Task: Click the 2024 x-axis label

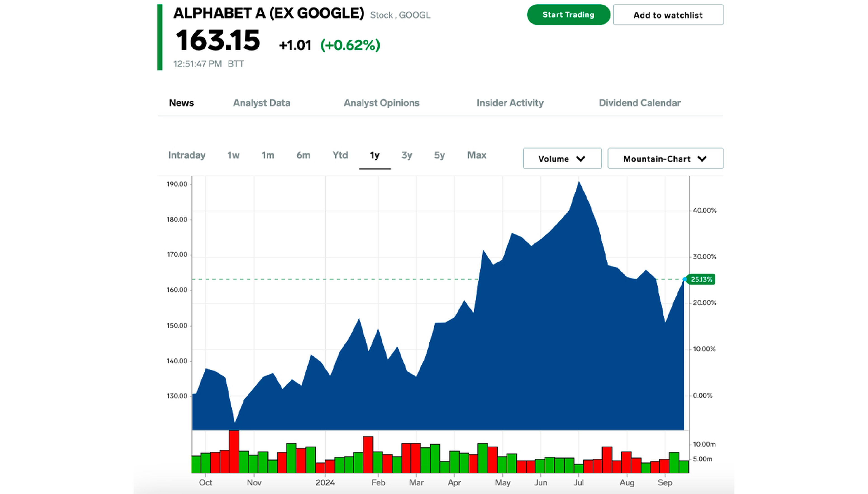Action: 325,482
